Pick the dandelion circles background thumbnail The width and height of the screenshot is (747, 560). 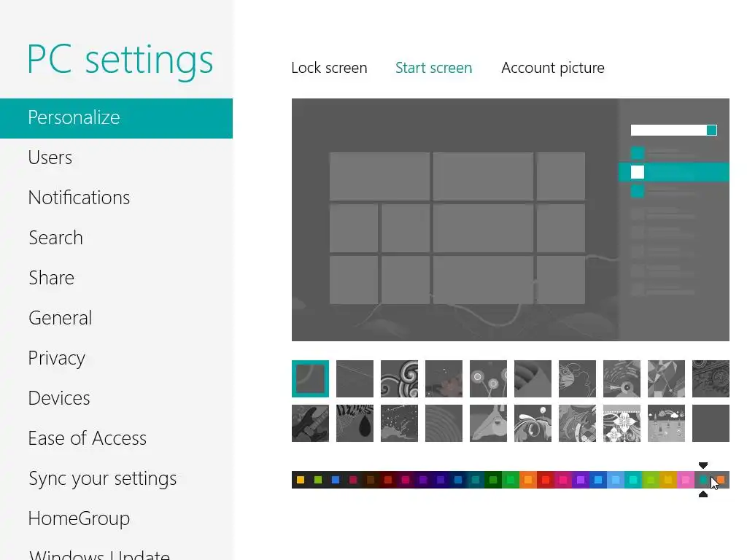pos(488,378)
